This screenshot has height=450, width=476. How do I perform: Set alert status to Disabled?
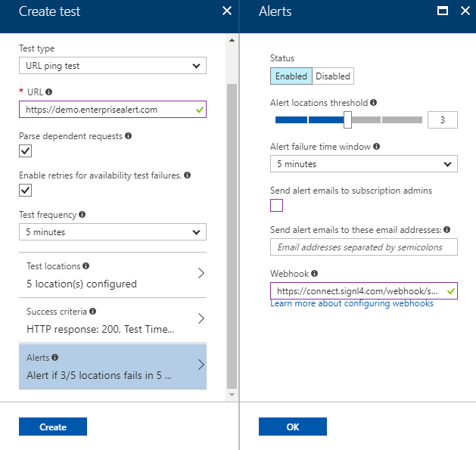tap(333, 76)
